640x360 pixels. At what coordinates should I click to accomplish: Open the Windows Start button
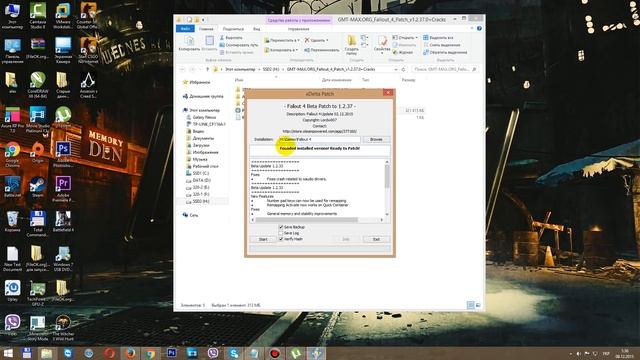click(8, 353)
